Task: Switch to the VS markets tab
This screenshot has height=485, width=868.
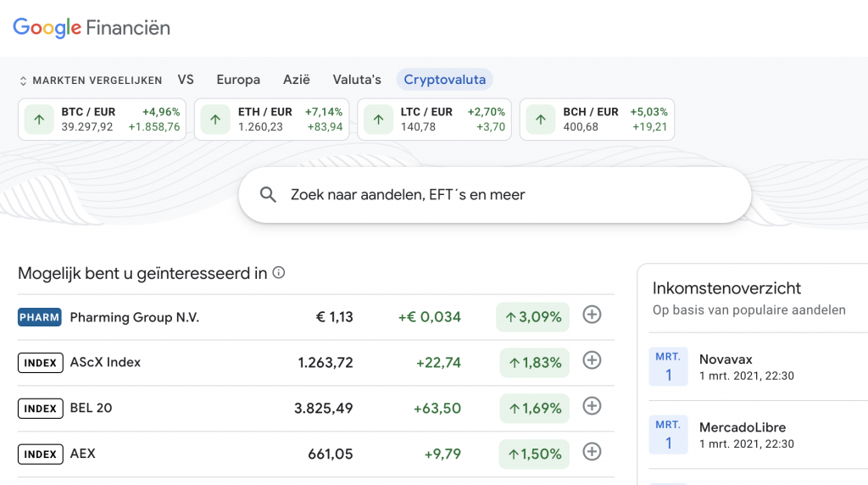Action: 186,80
